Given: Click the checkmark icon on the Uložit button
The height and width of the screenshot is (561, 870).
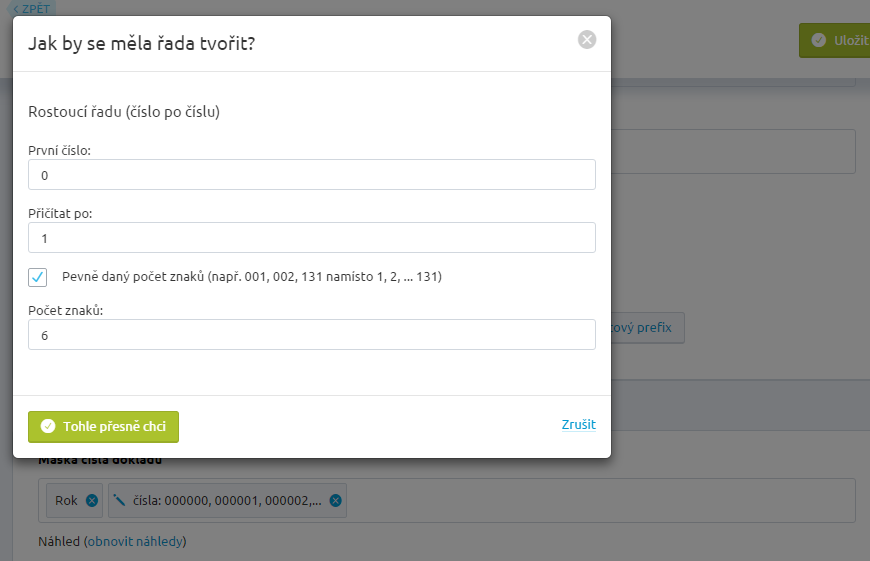Looking at the screenshot, I should tap(818, 40).
